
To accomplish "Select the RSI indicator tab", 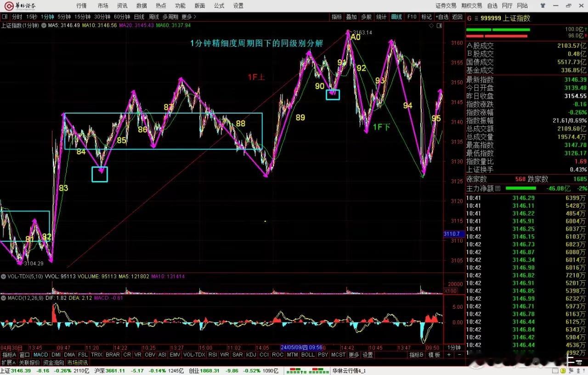I will tap(212, 355).
